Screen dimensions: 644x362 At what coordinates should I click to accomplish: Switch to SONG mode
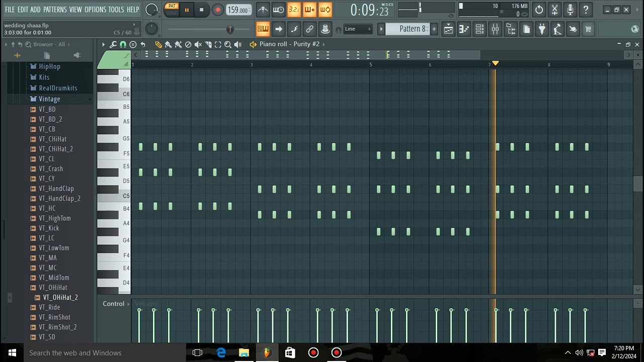[172, 13]
